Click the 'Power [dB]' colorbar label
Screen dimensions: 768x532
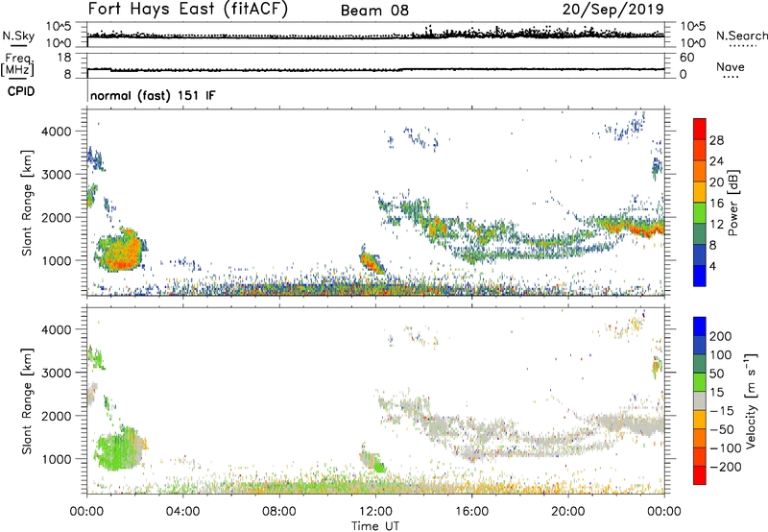[x=732, y=203]
